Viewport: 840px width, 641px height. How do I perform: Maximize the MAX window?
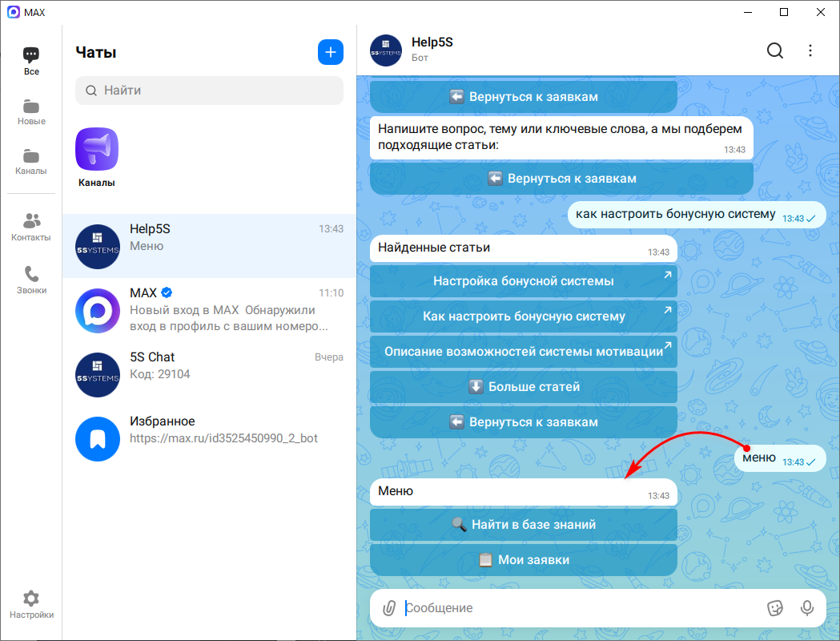[784, 12]
